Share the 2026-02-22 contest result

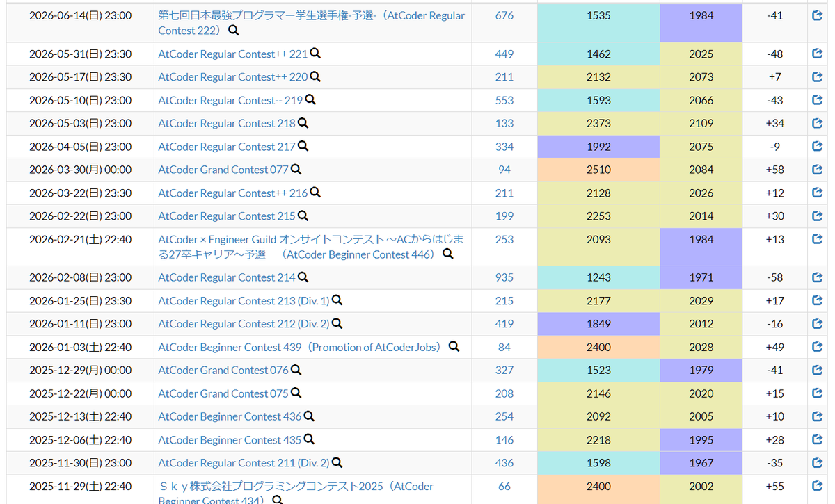818,216
